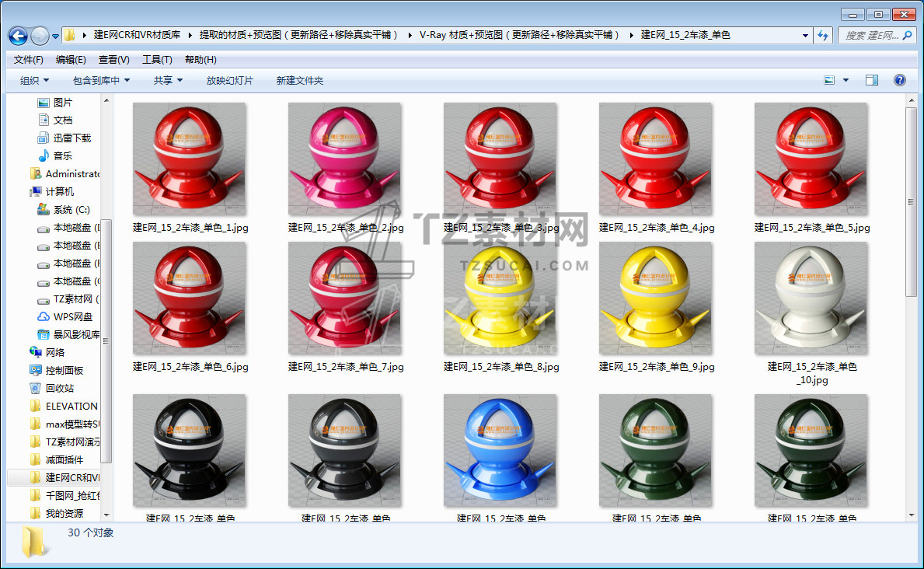The height and width of the screenshot is (569, 924).
Task: Open the 包含到库中 dropdown
Action: click(x=101, y=80)
